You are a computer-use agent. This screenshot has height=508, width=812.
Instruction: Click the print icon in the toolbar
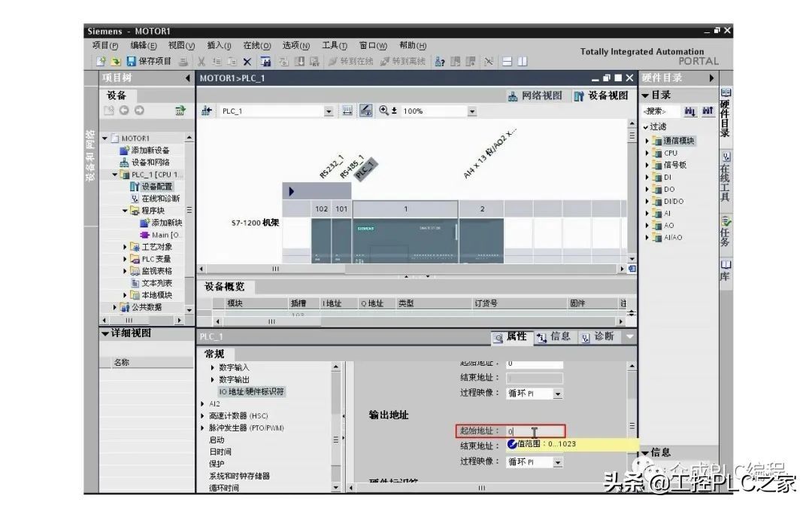(183, 62)
